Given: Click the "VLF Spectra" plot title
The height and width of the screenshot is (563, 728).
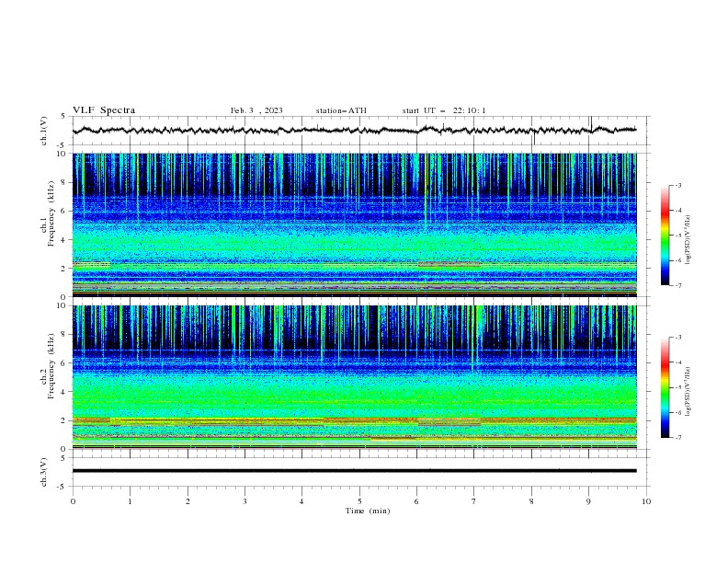Looking at the screenshot, I should (104, 110).
